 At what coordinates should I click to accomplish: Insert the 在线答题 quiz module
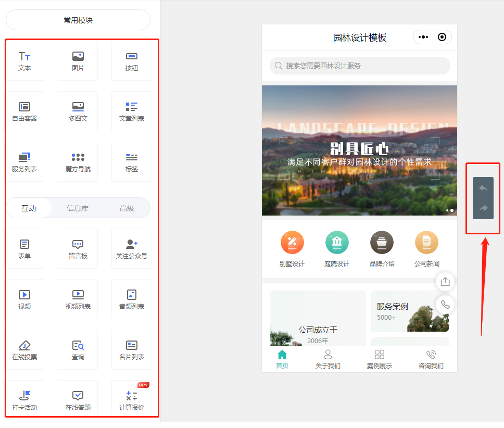point(78,400)
